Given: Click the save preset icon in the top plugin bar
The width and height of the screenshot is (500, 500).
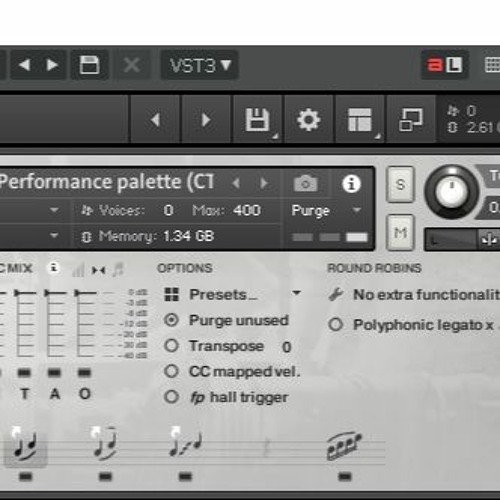Looking at the screenshot, I should [89, 65].
